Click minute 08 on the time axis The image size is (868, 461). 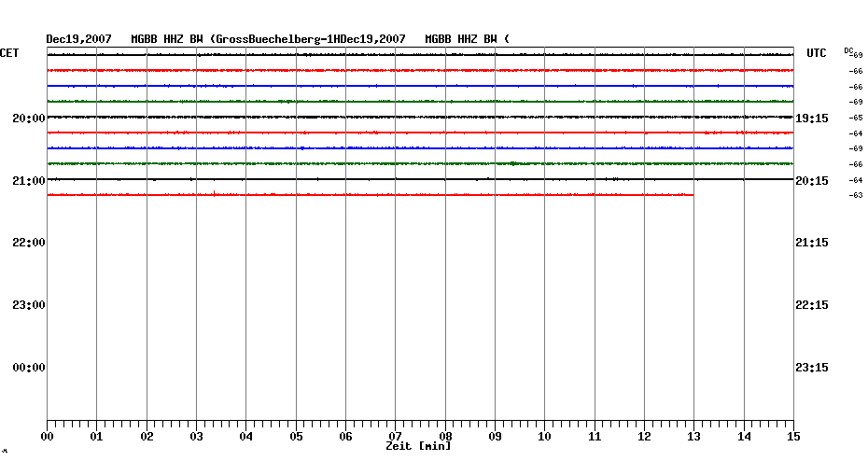445,436
